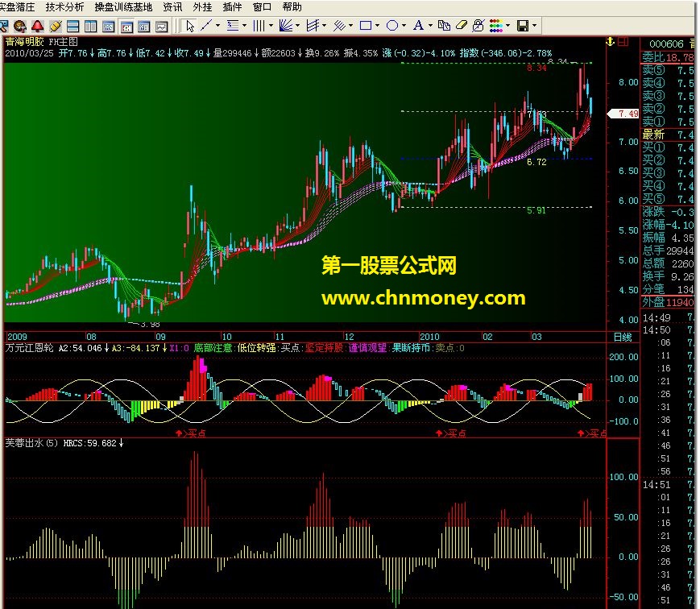Screen dimensions: 700x609
Task: Select the line segment drawing tool
Action: [205, 26]
